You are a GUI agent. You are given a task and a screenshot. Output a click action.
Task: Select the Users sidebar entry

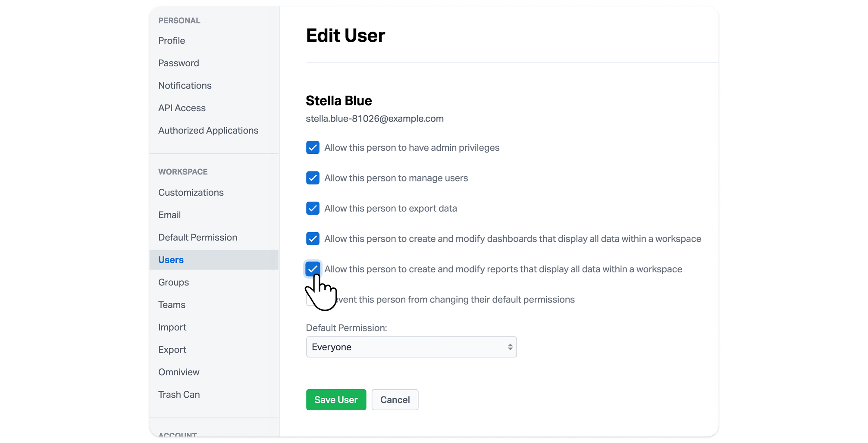click(x=171, y=259)
